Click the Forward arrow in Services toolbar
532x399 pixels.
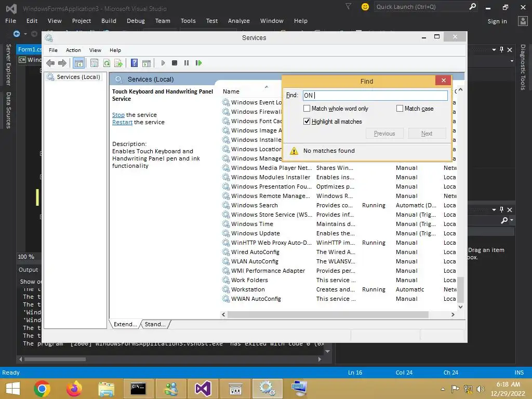pyautogui.click(x=62, y=63)
